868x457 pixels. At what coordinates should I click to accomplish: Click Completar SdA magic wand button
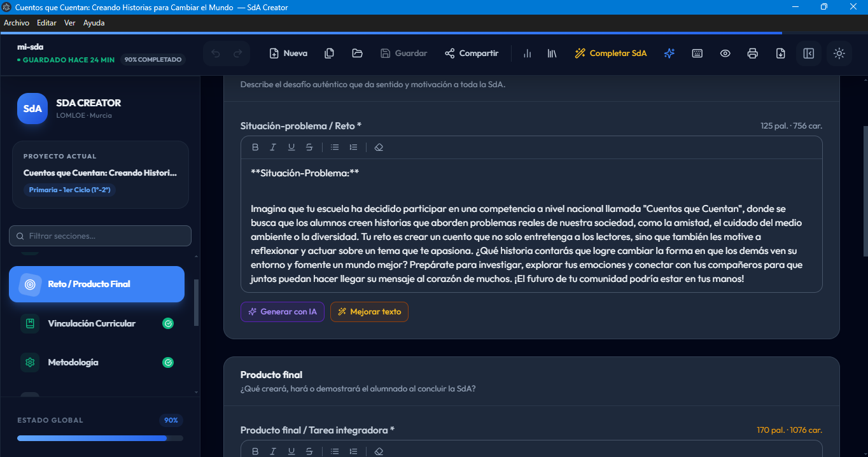610,53
